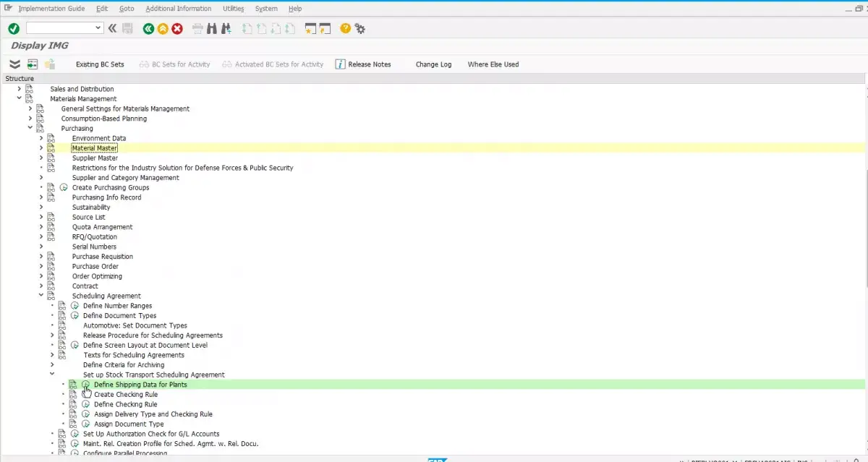Click Activated BC Sets for Activity button
Screen dimensions: 868x462
[273, 64]
